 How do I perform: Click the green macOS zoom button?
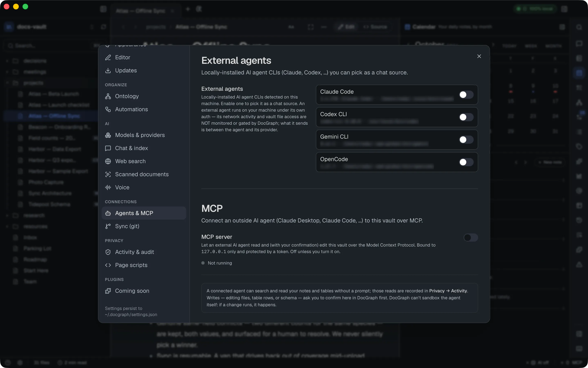pos(25,7)
